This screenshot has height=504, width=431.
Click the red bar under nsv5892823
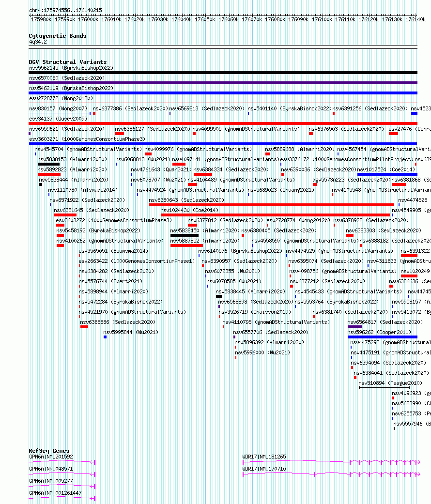[x=49, y=174]
